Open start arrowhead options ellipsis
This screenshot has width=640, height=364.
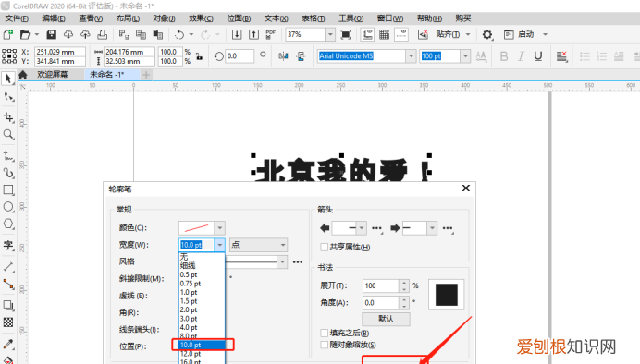point(376,228)
